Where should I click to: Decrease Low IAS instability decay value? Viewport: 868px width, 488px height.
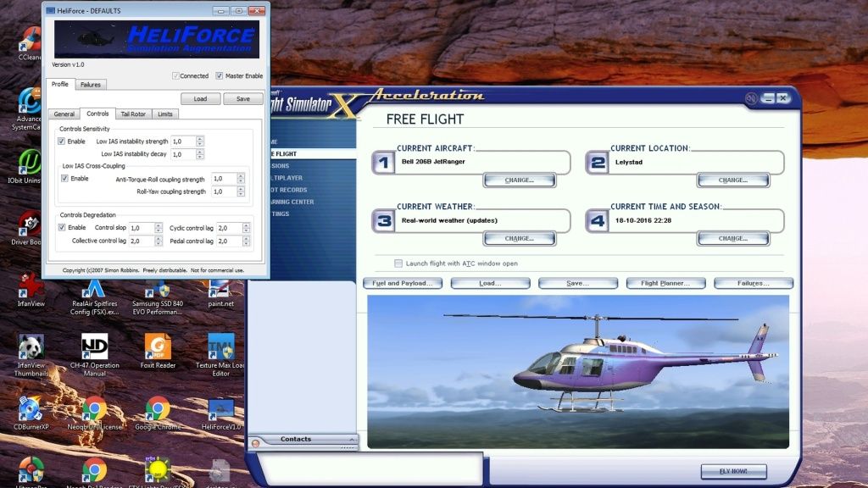point(200,157)
